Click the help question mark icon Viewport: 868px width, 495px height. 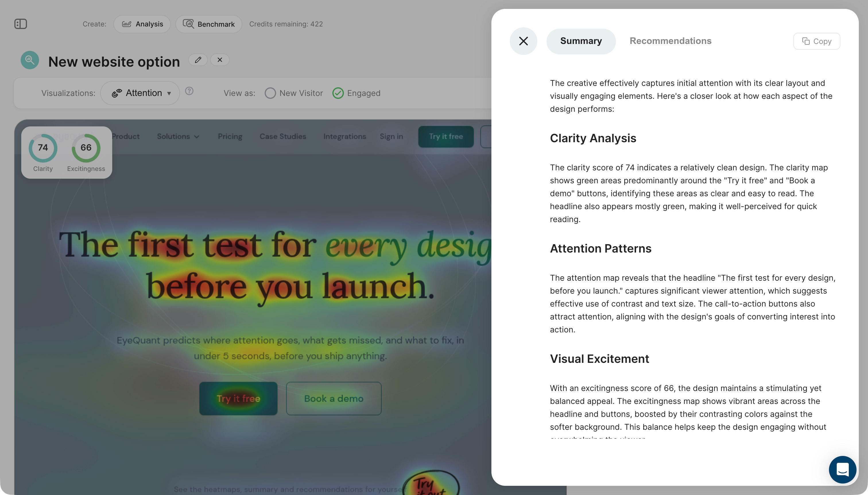189,91
